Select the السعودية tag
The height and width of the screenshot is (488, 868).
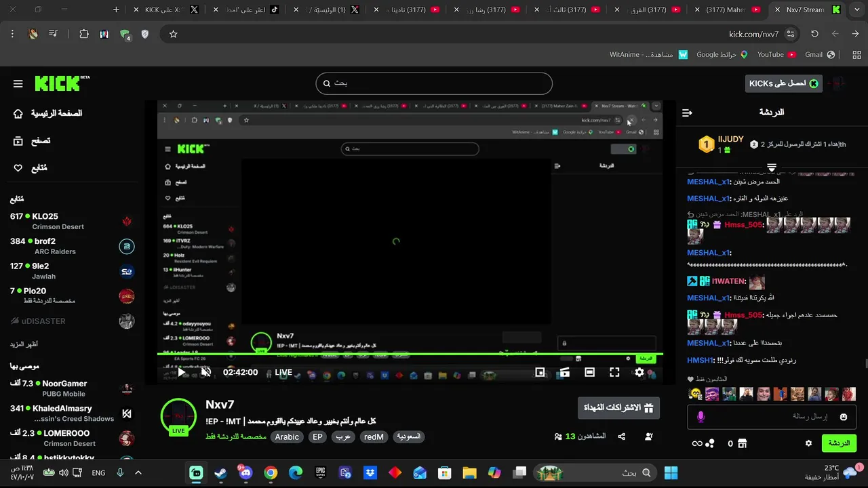(408, 437)
